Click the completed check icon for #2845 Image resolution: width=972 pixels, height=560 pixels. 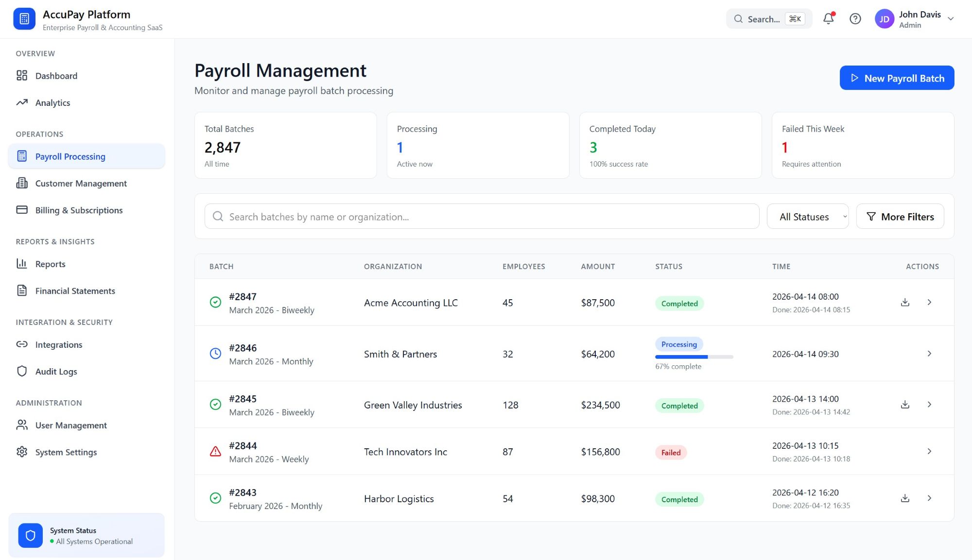coord(215,405)
